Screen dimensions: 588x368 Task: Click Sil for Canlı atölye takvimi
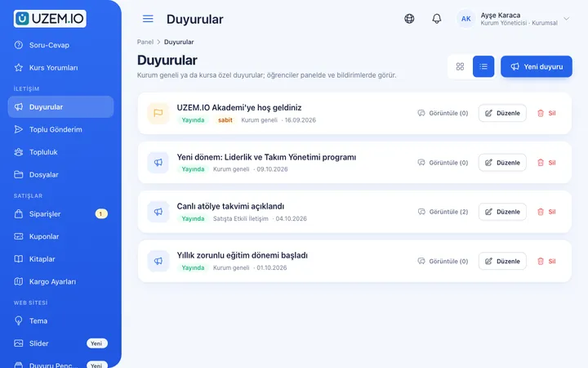tap(546, 212)
